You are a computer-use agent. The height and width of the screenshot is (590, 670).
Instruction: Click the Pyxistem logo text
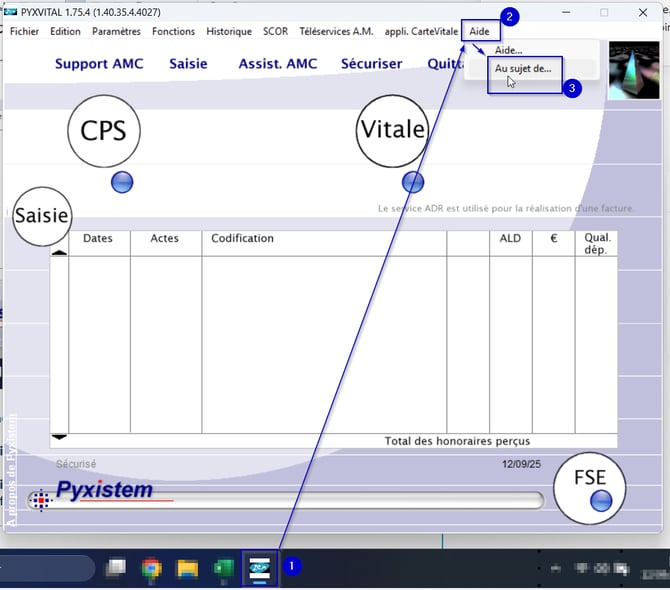[104, 490]
